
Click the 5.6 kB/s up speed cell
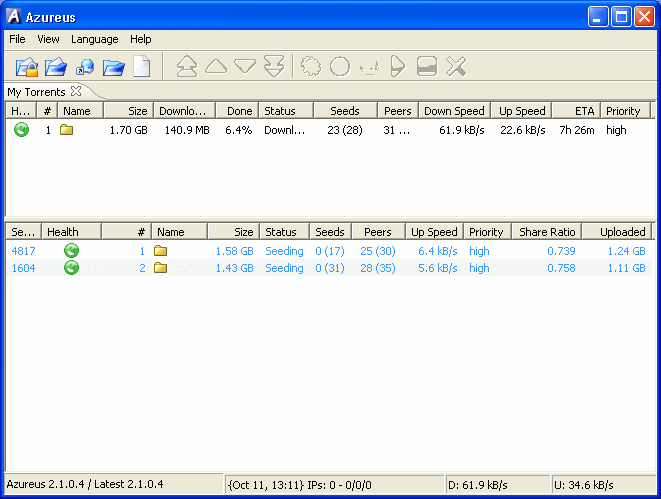coord(438,268)
